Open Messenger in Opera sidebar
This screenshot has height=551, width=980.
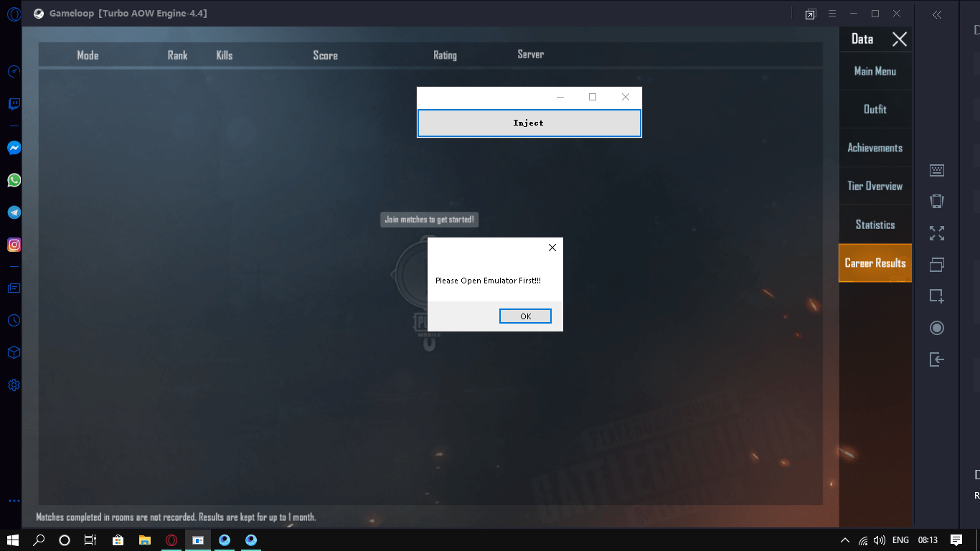click(x=14, y=148)
